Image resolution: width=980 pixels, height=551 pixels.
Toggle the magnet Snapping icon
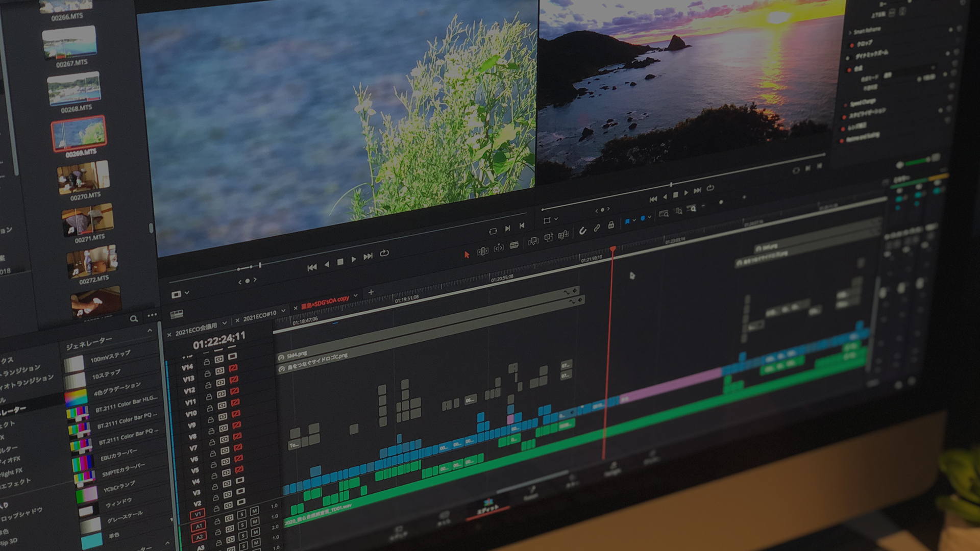pyautogui.click(x=582, y=231)
